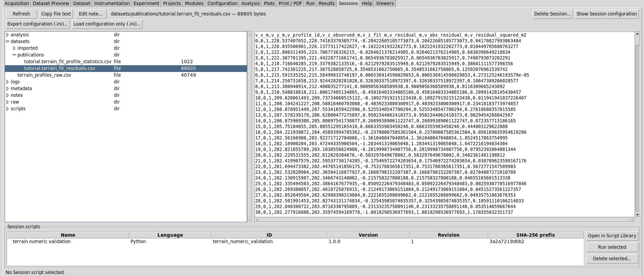Expand the analysis directory
The image size is (644, 276).
click(8, 35)
